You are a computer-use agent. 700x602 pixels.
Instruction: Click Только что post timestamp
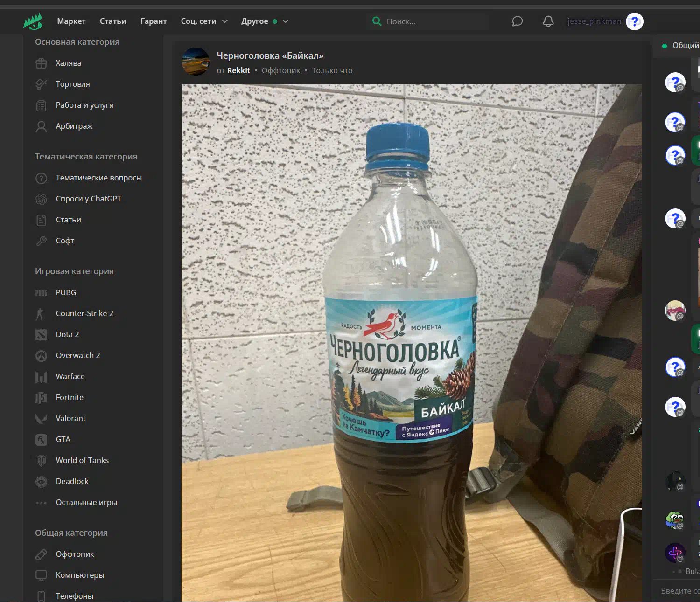coord(332,70)
